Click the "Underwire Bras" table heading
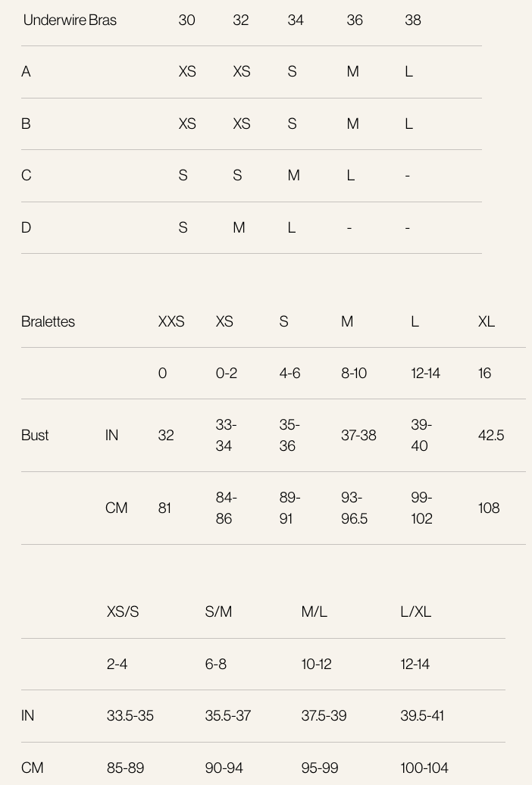 [70, 20]
